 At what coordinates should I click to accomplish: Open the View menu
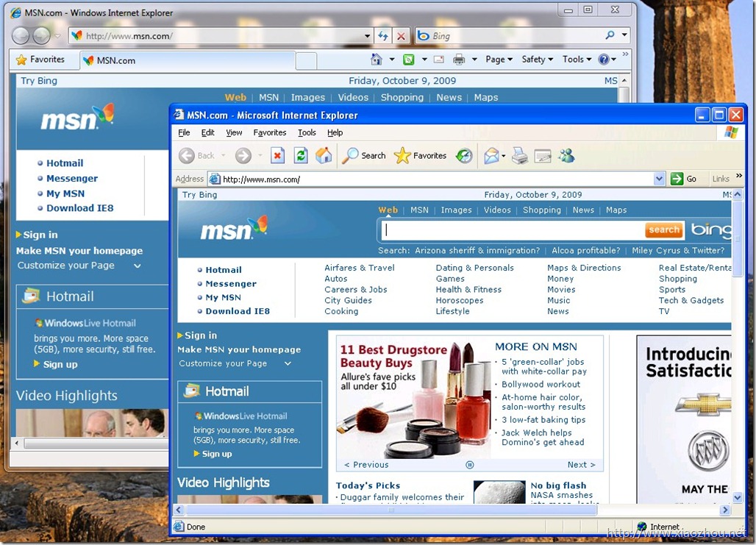click(x=234, y=132)
